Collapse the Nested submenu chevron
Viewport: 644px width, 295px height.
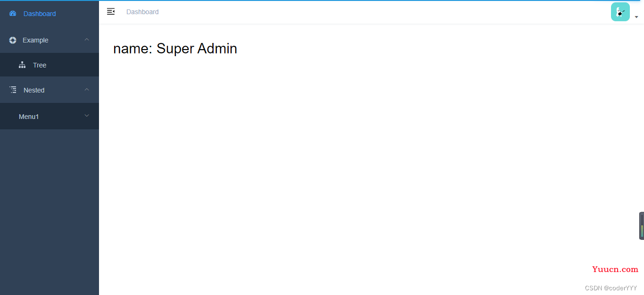point(87,90)
